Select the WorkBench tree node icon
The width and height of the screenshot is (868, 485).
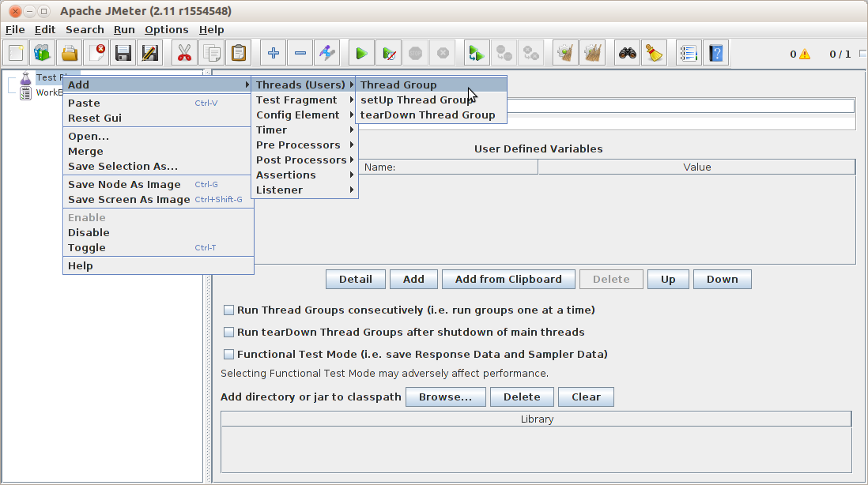(25, 93)
